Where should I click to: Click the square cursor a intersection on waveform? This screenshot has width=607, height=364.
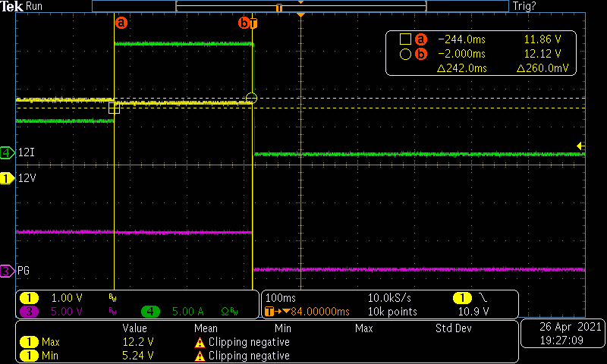(114, 108)
